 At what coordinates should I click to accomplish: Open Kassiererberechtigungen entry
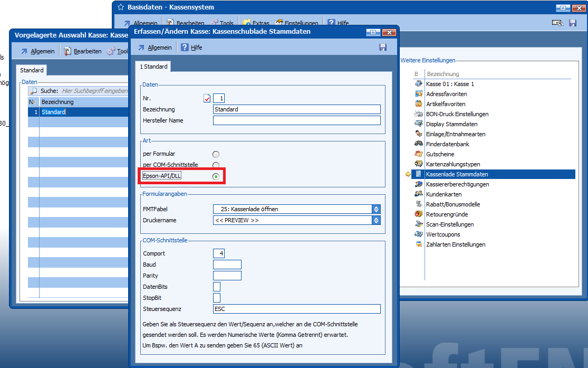tap(457, 184)
